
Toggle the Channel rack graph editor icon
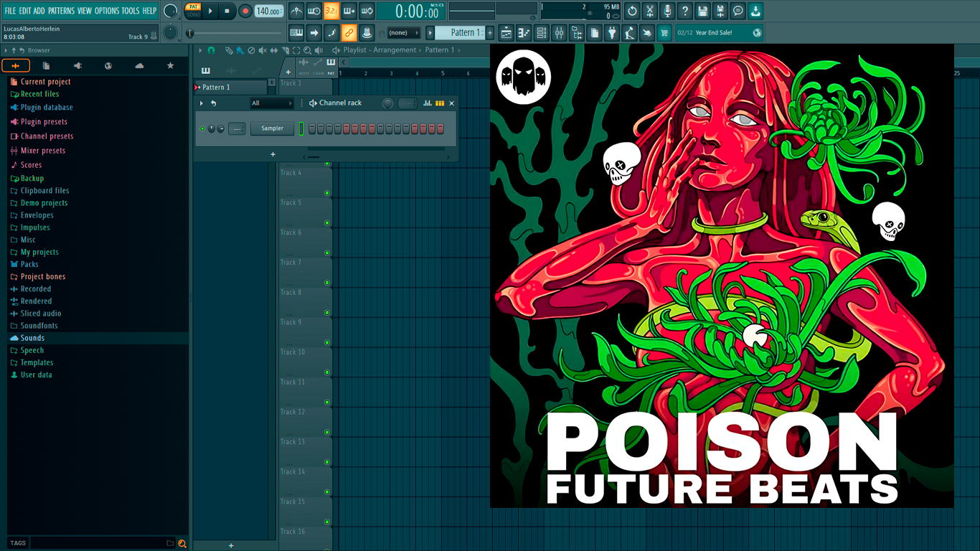coord(428,103)
